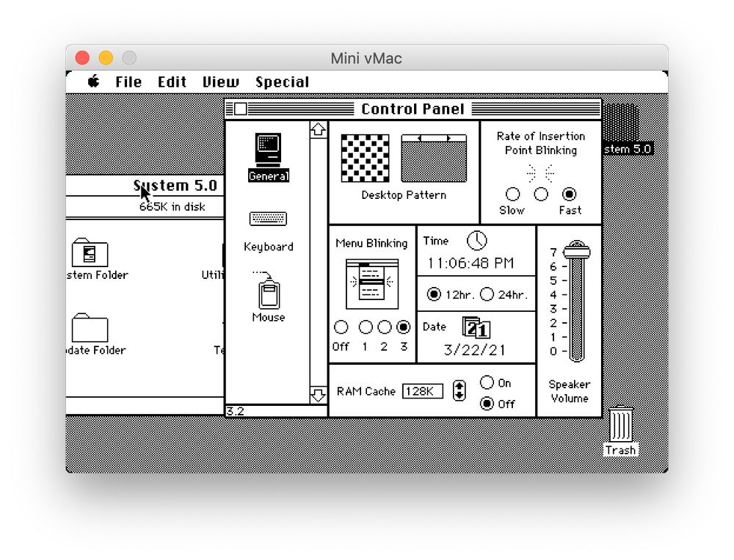Click the RAM Cache stepper arrows
This screenshot has width=734, height=560.
coord(459,390)
